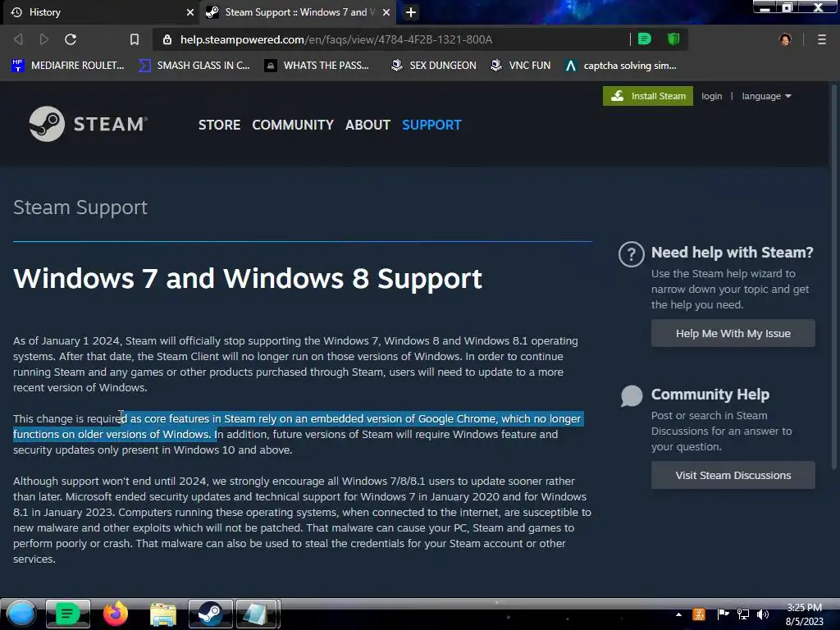840x630 pixels.
Task: Open the green shield extension icon
Action: click(x=673, y=39)
